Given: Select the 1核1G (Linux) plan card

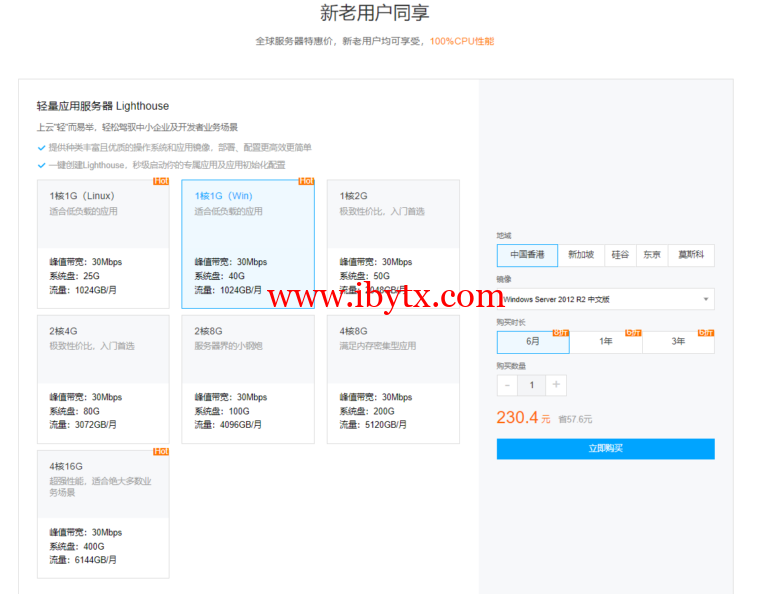Looking at the screenshot, I should 103,244.
